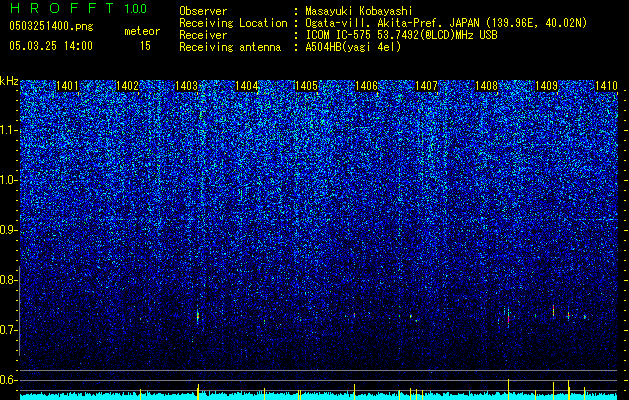Click the red meteor echo just after 1408
629x400 pixels.
coord(508,318)
